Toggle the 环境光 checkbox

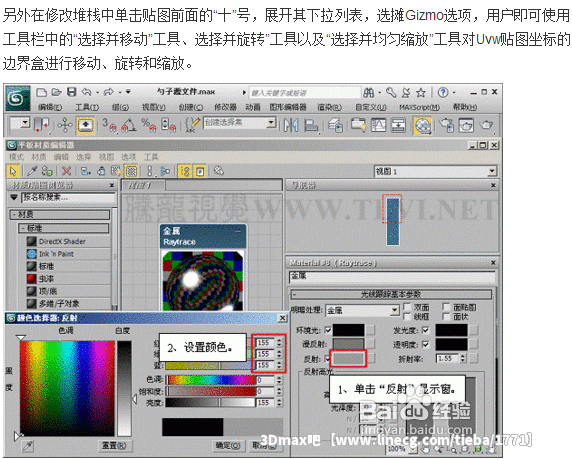(x=327, y=330)
